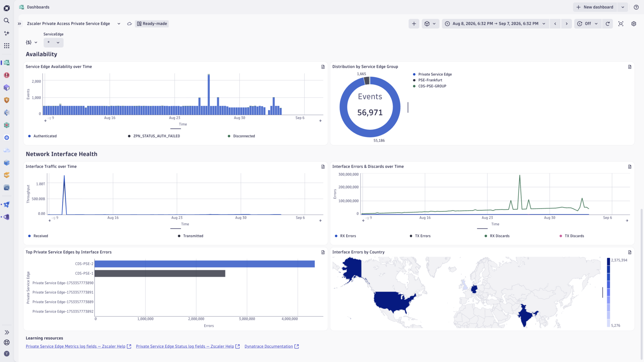Click the CDS-PSE-1 bar
Image resolution: width=644 pixels, height=362 pixels.
[x=160, y=274]
